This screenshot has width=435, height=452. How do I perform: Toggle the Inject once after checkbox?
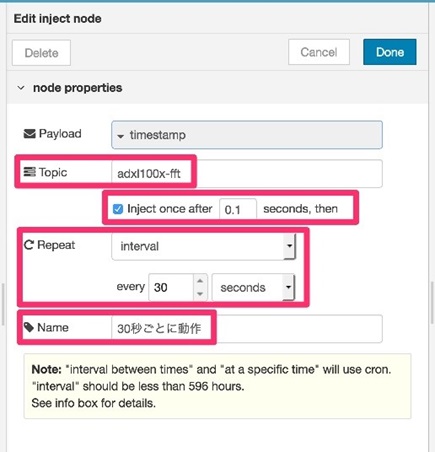(x=118, y=209)
